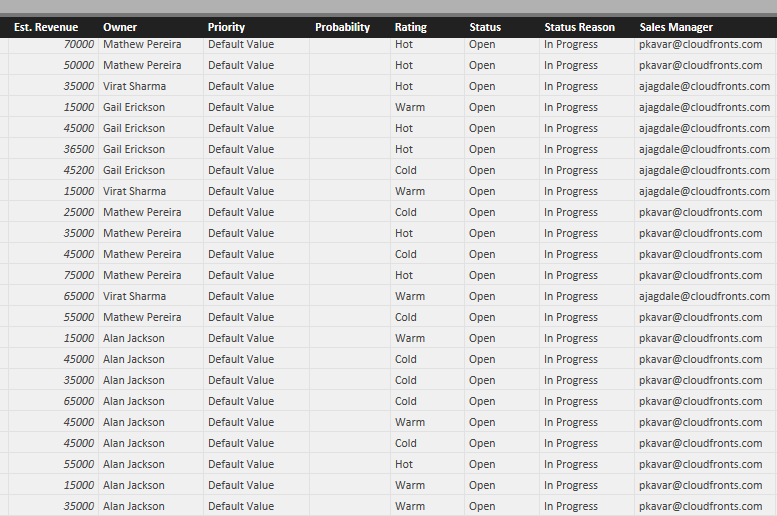
Task: Click the Priority column header
Action: (226, 27)
